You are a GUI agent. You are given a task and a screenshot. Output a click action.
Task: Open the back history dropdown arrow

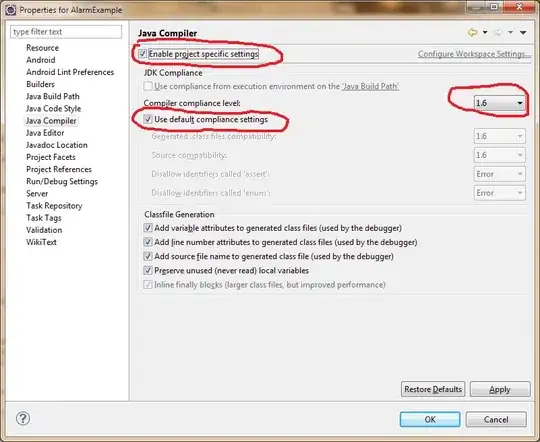pyautogui.click(x=485, y=32)
